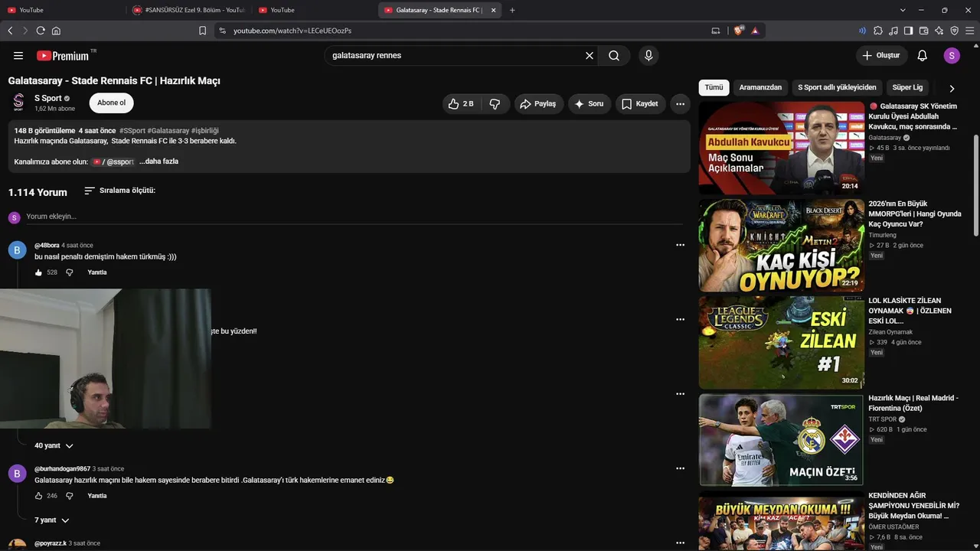The width and height of the screenshot is (980, 551).
Task: Select the S Sport adlı yükleyiciden chip
Action: [837, 87]
